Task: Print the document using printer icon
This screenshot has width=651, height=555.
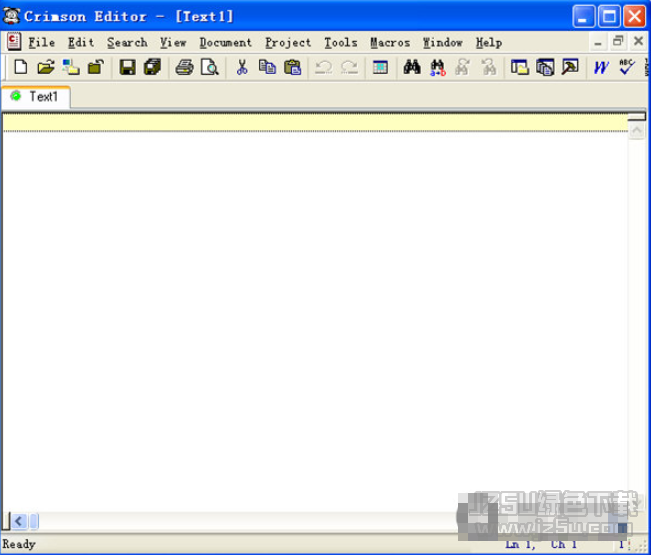Action: pos(184,67)
